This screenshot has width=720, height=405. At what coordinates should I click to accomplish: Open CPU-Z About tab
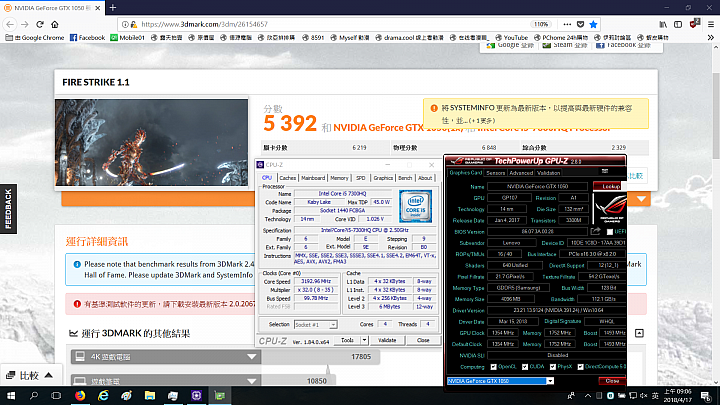[x=425, y=178]
